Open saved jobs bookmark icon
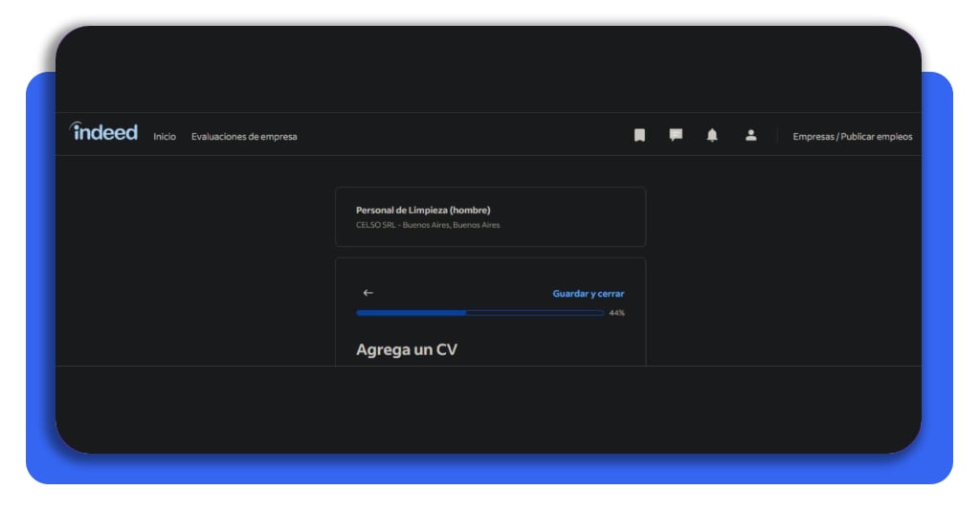The height and width of the screenshot is (513, 980). (x=639, y=135)
